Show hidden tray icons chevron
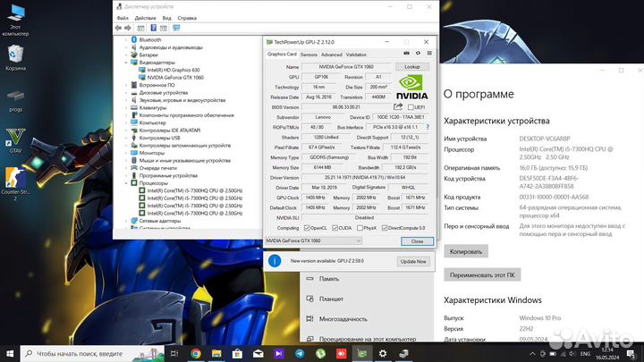Viewport: 644px width, 362px height. pos(532,353)
